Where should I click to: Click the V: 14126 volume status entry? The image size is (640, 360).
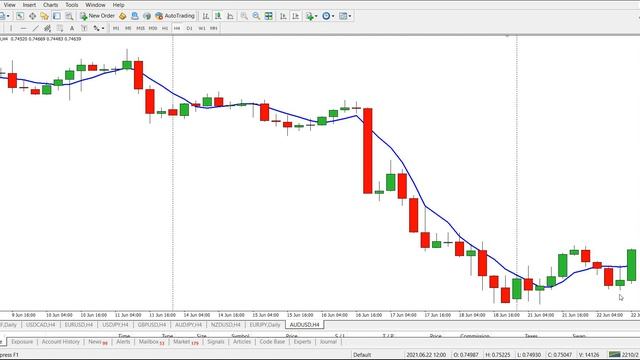[x=589, y=355]
